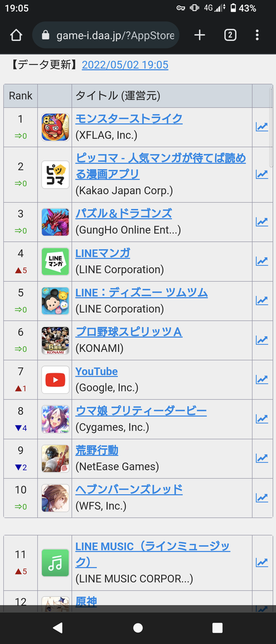276x644 pixels.
Task: Open the ヘブンバーンズレッド title link
Action: [x=129, y=489]
